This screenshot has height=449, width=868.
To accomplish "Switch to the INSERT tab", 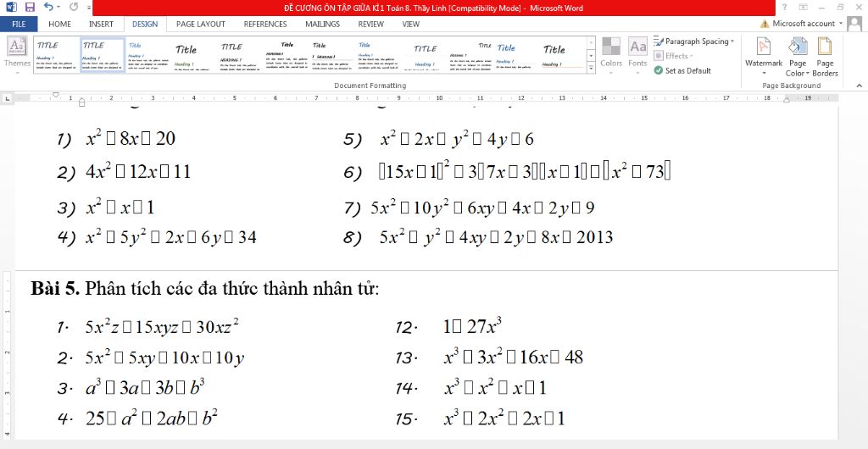I will pos(102,24).
